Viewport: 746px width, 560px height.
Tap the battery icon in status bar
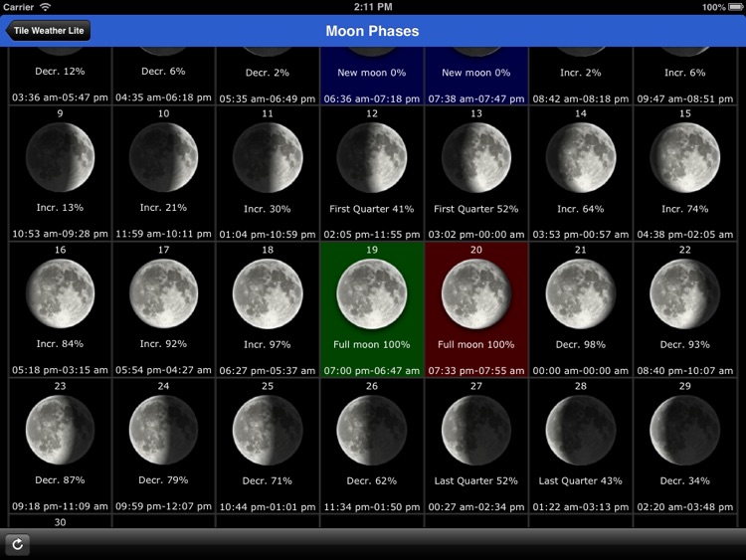735,7
